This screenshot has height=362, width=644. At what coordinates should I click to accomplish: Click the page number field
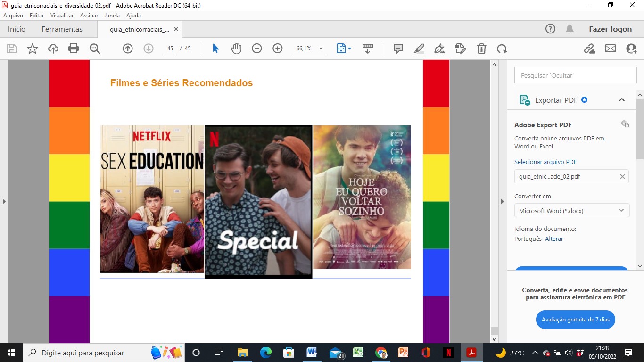[x=170, y=49]
